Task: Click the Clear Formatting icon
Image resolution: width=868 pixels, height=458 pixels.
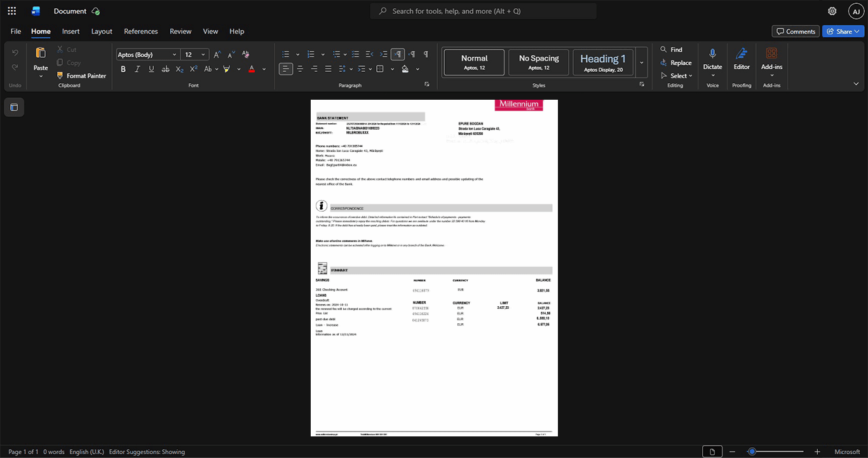Action: [246, 55]
